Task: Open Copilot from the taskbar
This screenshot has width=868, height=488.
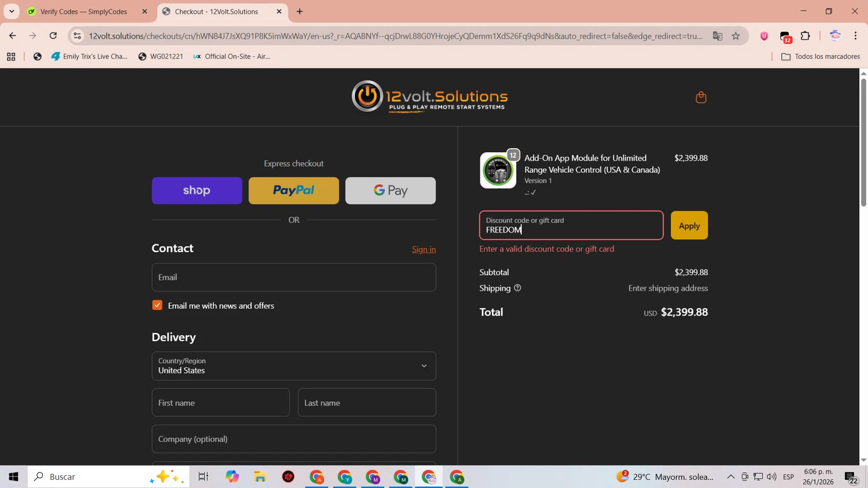Action: click(x=232, y=477)
